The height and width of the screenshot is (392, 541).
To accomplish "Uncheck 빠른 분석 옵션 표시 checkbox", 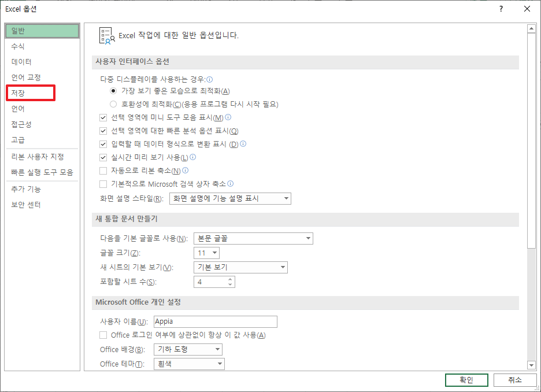I will click(103, 131).
